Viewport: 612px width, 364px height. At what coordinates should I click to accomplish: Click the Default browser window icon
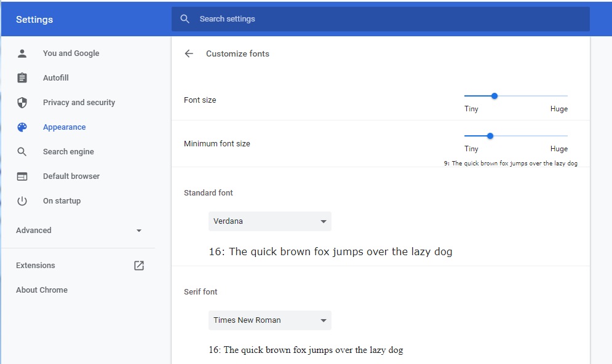[x=22, y=176]
